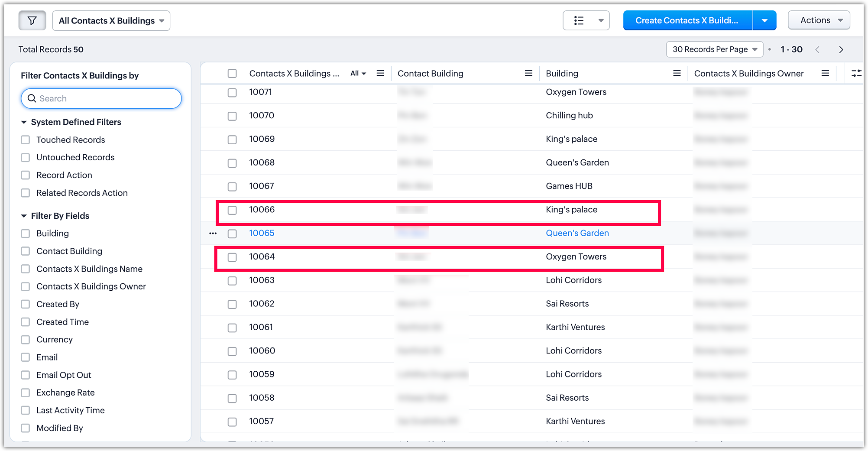Enable the Touched Records filter
Viewport: 868px width, 451px height.
[x=26, y=140]
